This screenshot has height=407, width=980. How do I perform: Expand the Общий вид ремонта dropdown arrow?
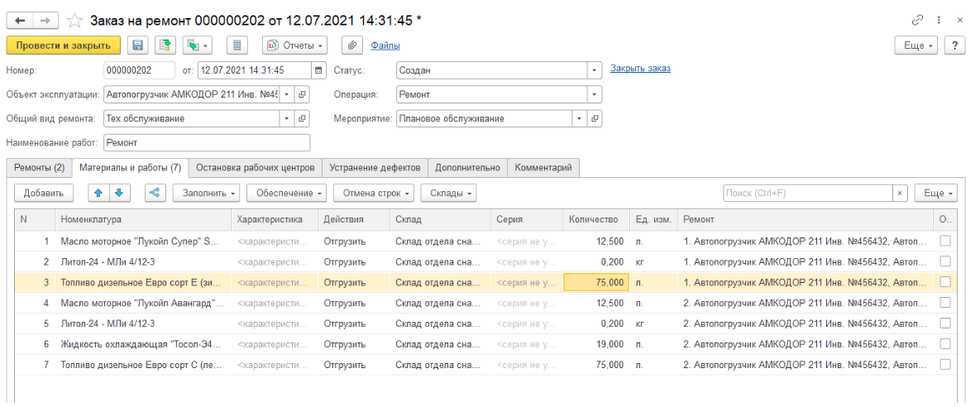(286, 118)
